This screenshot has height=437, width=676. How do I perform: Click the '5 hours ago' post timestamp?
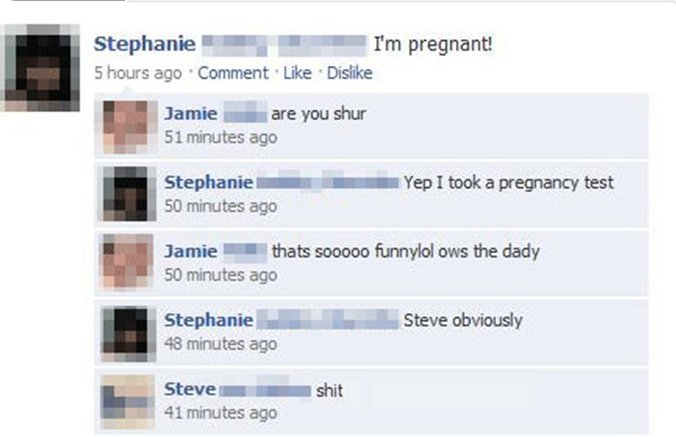[138, 73]
